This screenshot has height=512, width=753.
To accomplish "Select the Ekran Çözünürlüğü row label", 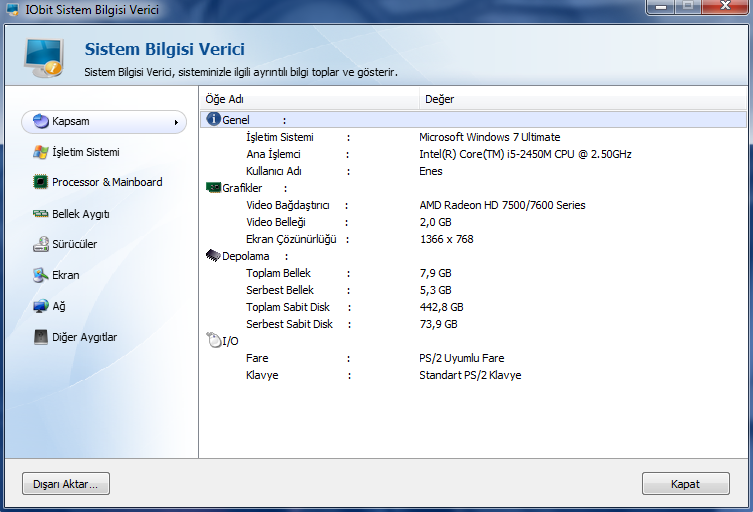I will tap(291, 239).
